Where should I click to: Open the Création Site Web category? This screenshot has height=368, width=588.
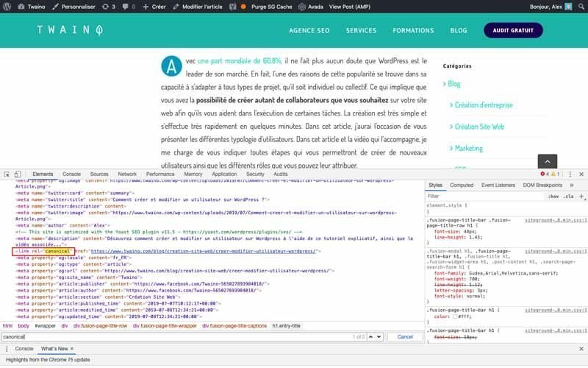click(x=479, y=127)
